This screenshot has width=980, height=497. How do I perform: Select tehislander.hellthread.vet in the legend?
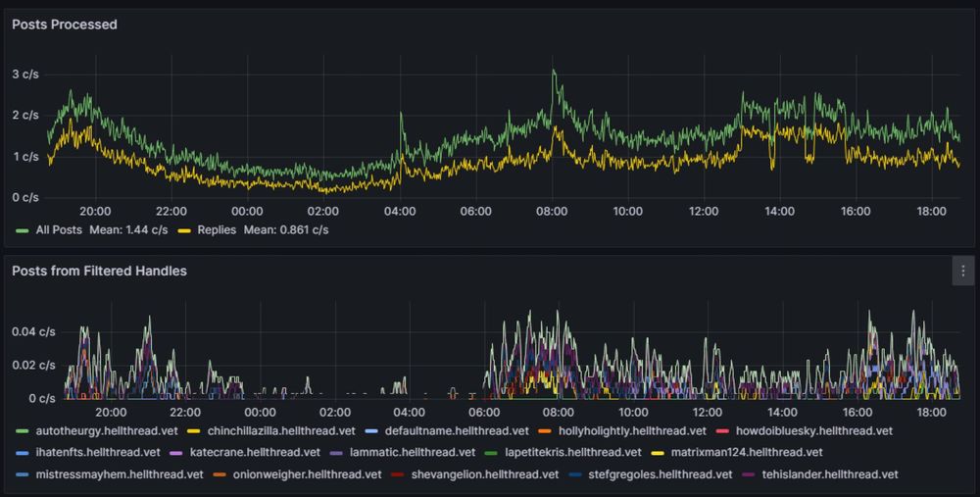pos(831,474)
